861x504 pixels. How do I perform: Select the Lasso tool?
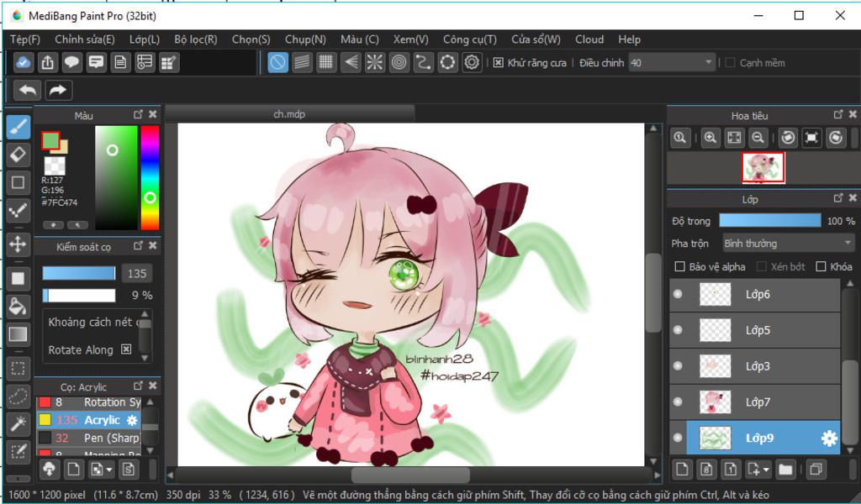coord(18,396)
